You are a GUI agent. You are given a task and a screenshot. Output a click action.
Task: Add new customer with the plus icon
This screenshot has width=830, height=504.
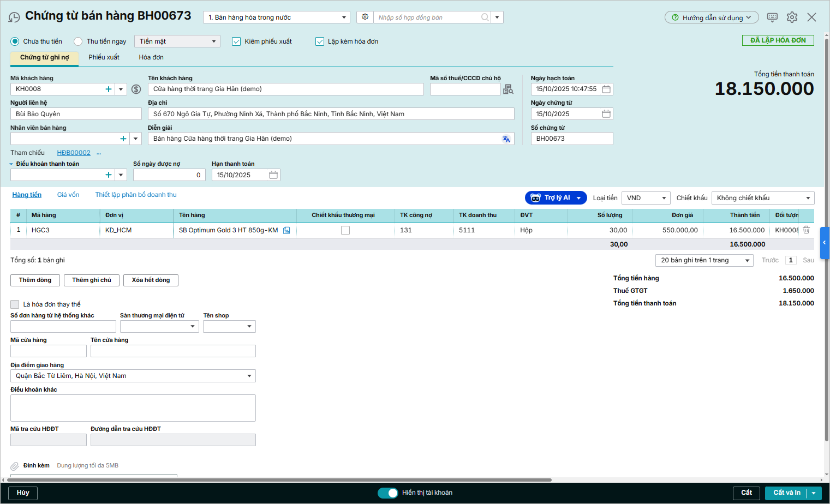(x=109, y=89)
